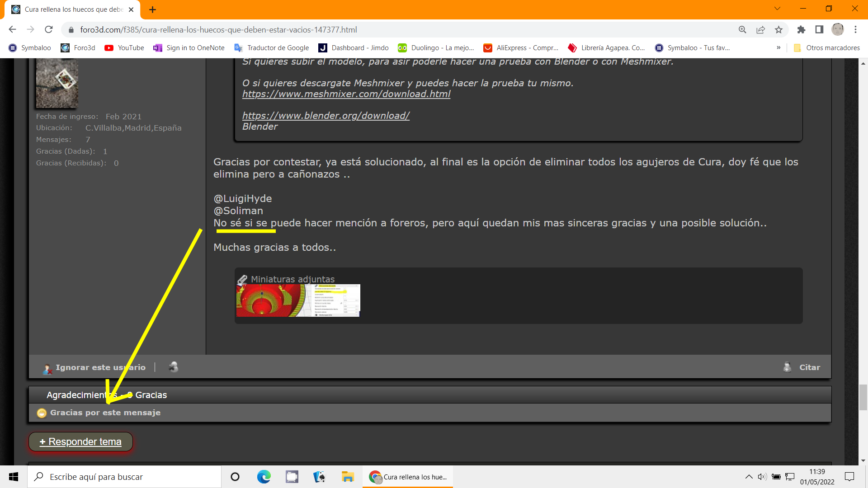Expand system tray hidden icons chevron
Screen dimensions: 868x488
click(749, 477)
